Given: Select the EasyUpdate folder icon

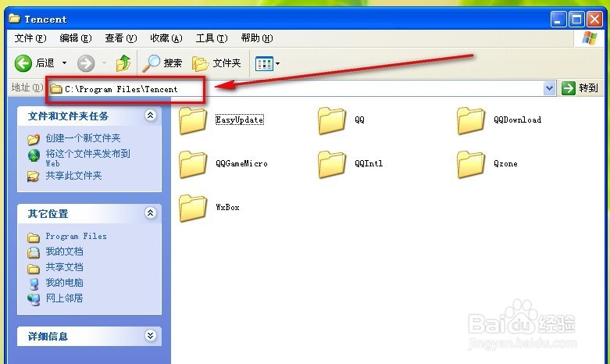Looking at the screenshot, I should 193,121.
